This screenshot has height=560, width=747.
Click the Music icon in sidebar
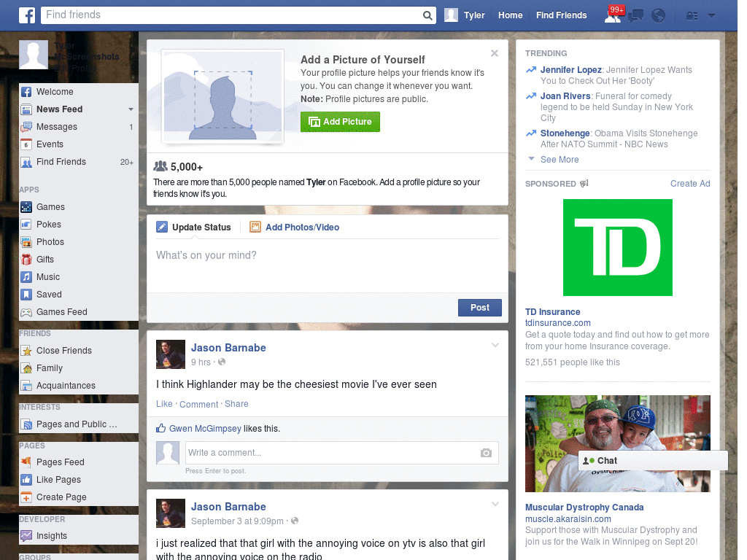point(26,277)
